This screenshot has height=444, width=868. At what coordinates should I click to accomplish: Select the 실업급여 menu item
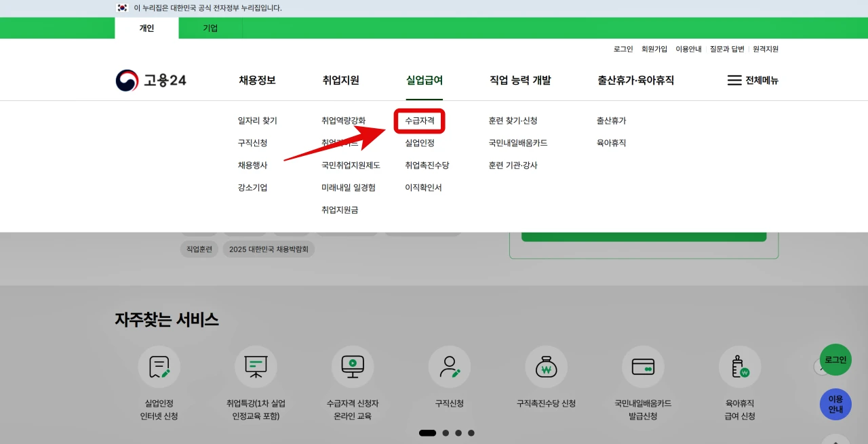425,80
